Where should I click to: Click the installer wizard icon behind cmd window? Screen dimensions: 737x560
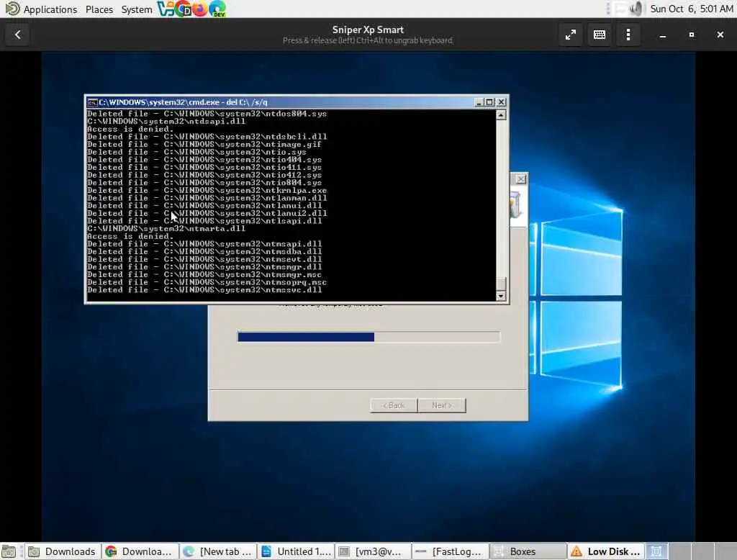[x=515, y=205]
